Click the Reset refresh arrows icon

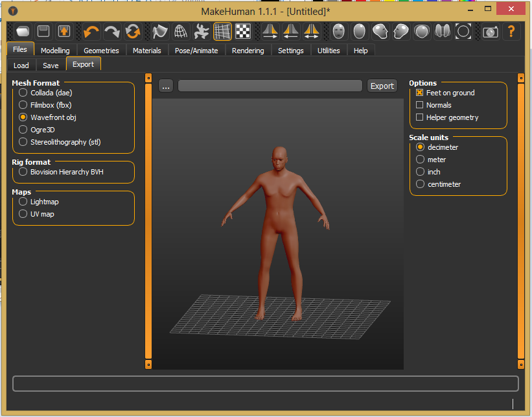point(133,32)
